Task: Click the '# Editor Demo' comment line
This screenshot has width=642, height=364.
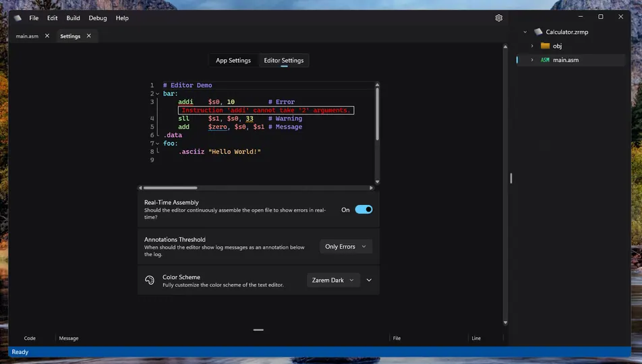Action: 187,85
